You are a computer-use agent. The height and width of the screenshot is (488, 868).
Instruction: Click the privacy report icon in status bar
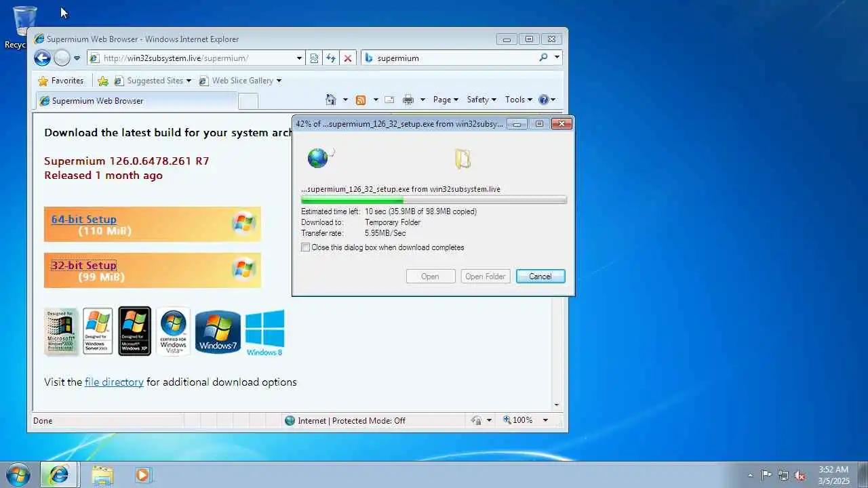coord(477,421)
